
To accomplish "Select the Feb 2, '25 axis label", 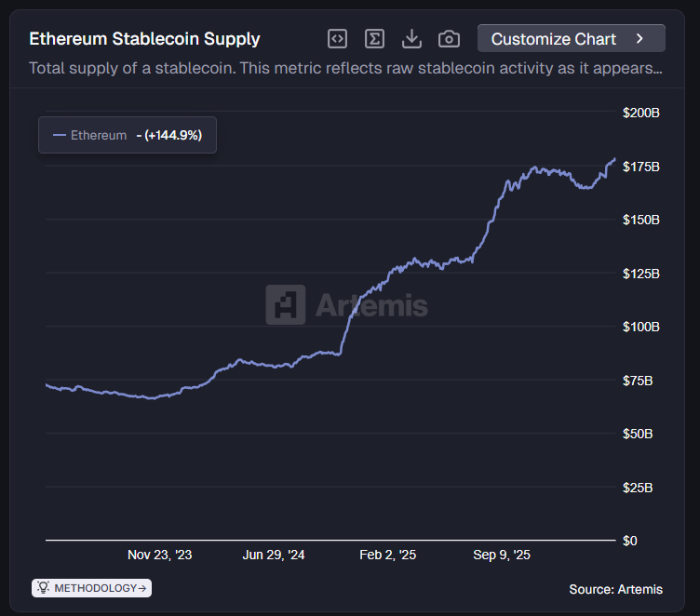I will (387, 555).
